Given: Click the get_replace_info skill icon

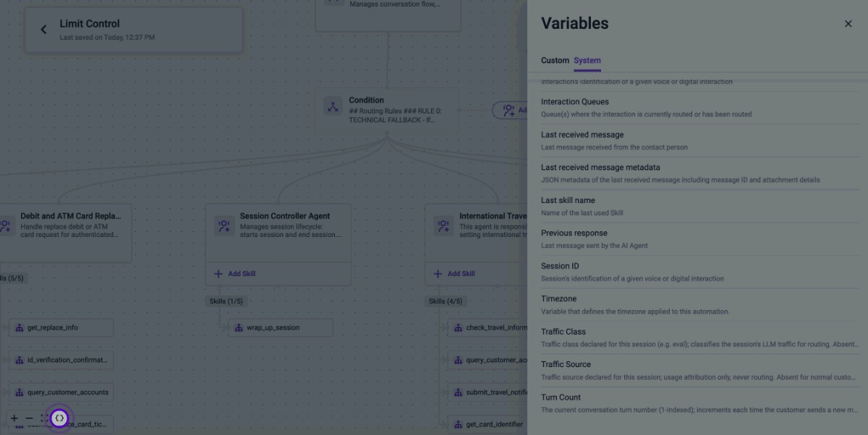Looking at the screenshot, I should tap(20, 328).
